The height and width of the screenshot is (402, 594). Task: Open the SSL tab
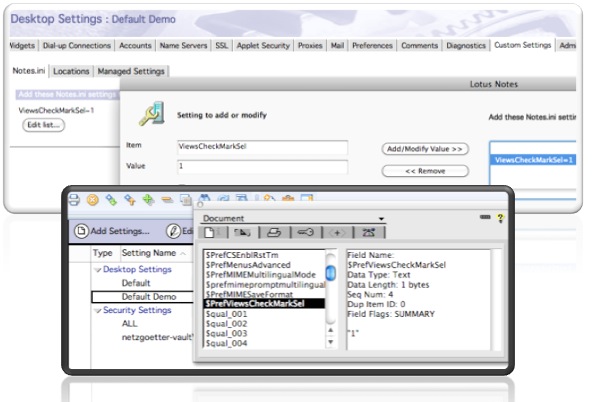tap(222, 45)
